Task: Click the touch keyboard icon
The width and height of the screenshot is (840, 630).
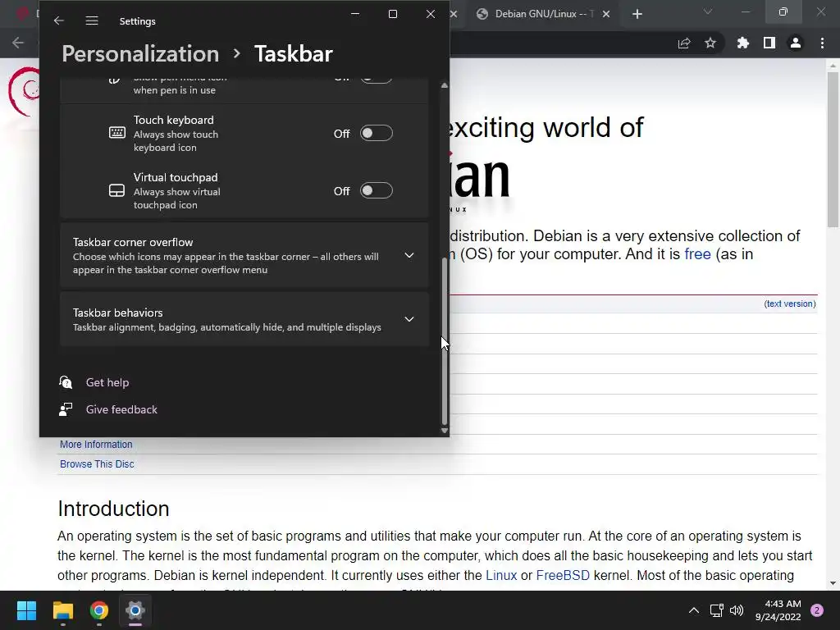Action: coord(116,132)
